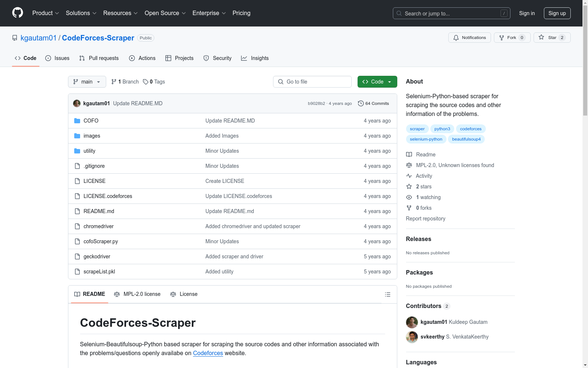The image size is (588, 368).
Task: Click the utility folder icon
Action: 77,151
